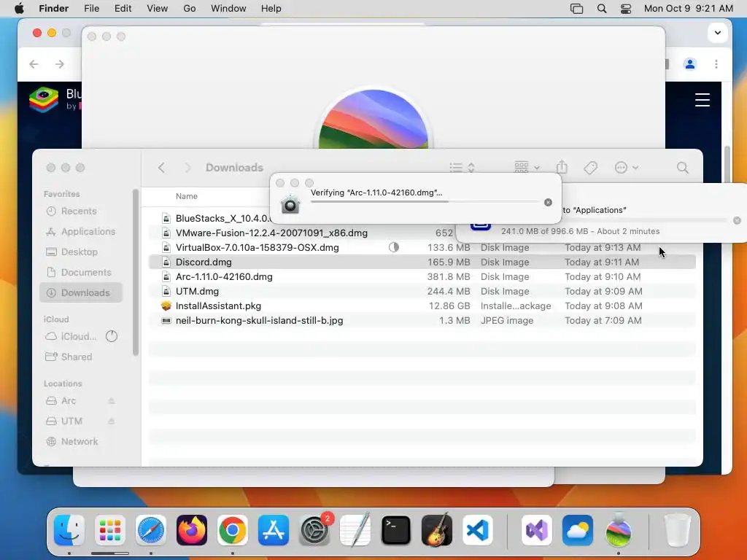
Task: Click the browser back arrow
Action: 34,64
